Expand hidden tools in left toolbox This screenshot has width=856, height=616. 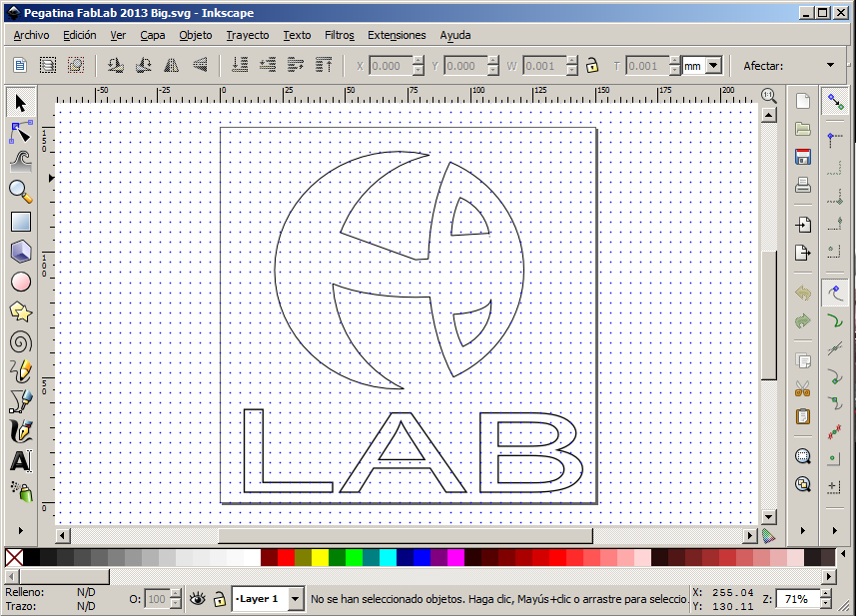point(21,530)
